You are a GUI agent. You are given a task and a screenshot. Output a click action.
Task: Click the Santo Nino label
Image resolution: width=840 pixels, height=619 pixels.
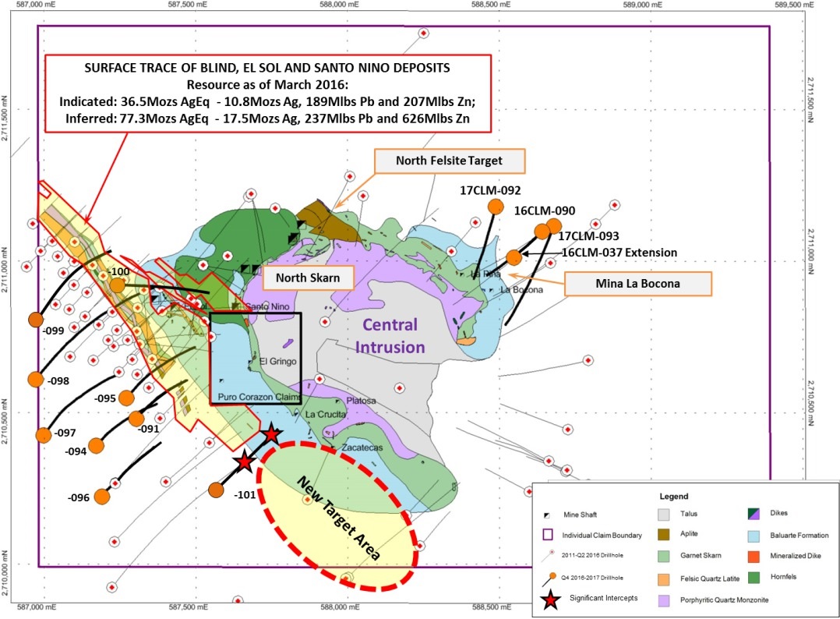268,306
